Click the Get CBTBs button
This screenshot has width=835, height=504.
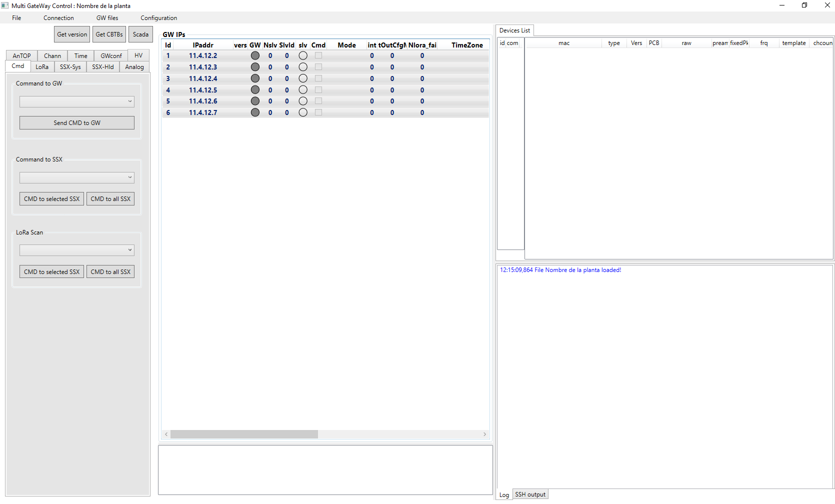pos(109,34)
